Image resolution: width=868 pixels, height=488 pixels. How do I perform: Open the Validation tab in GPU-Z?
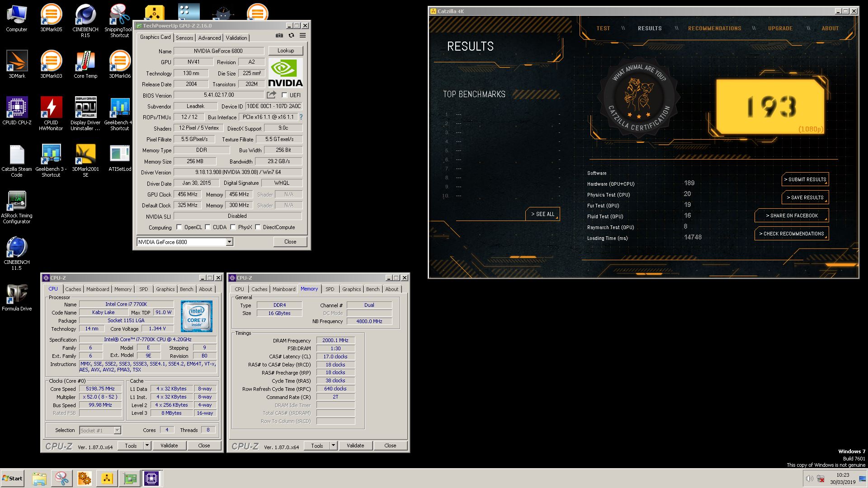(236, 38)
